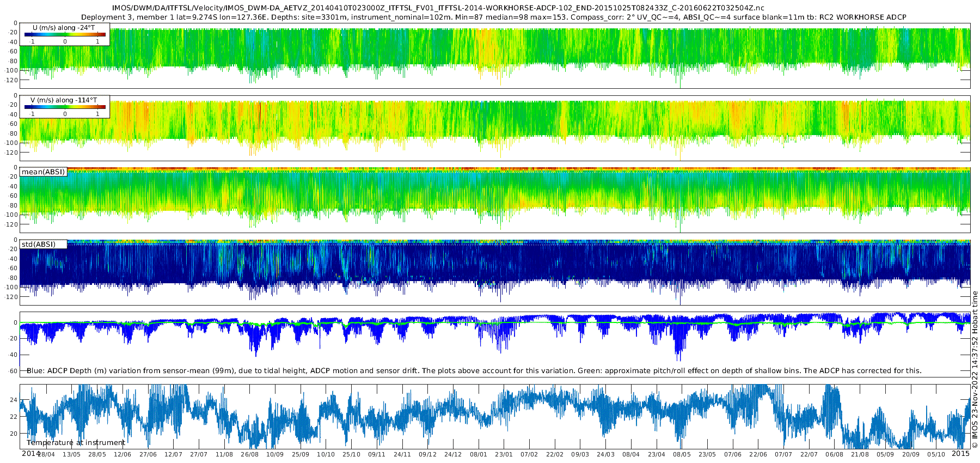
Task: Click the '-120' depth tick in std(ABSI) panel
Action: (x=11, y=297)
